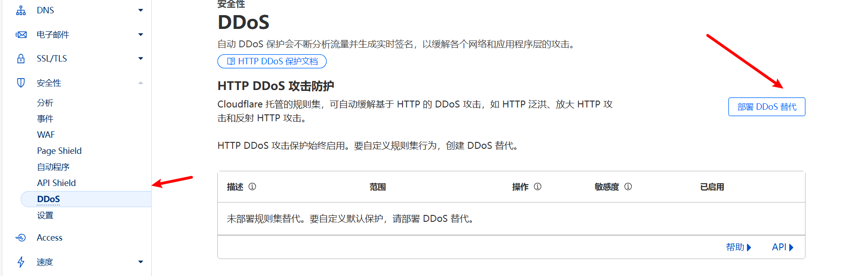Click the 速度 lightning bolt icon
Viewport: 868px width, 276px height.
(21, 262)
